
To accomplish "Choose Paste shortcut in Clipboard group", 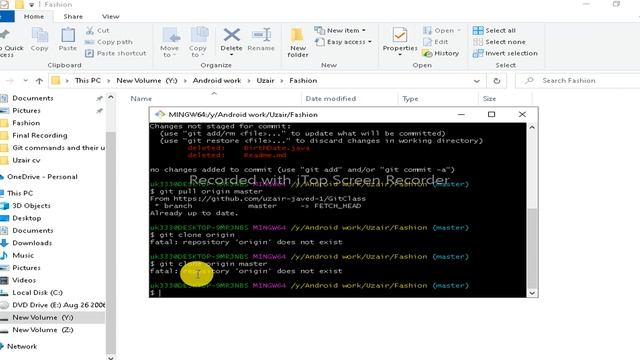I will pos(116,53).
